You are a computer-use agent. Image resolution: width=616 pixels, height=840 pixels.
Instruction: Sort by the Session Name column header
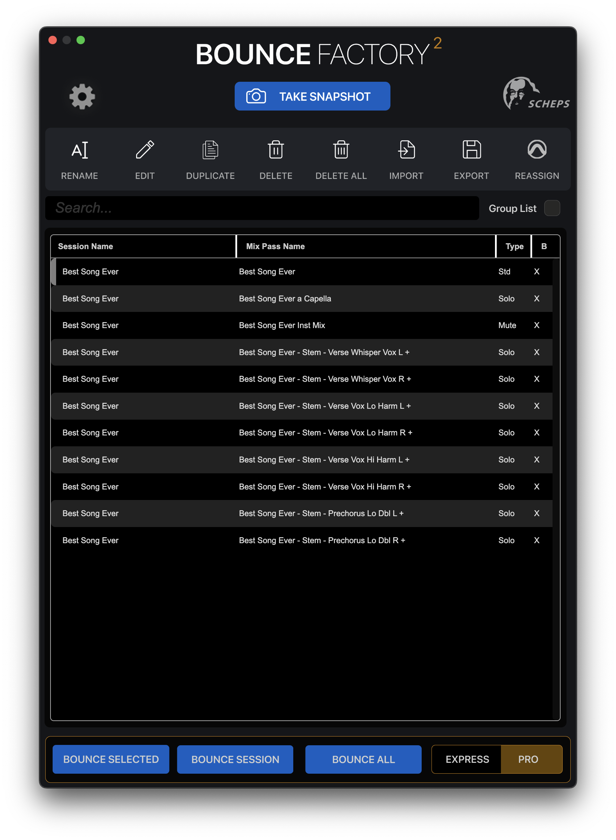[x=85, y=246]
